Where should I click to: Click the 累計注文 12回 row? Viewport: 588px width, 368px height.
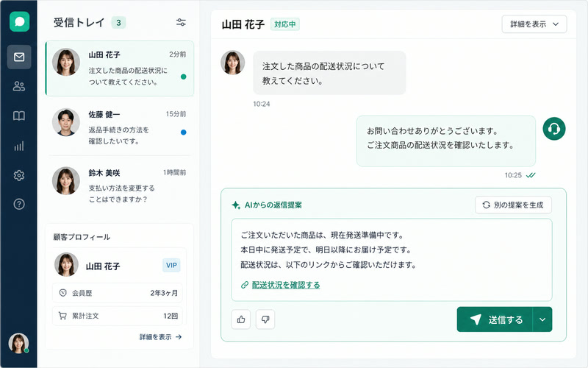pyautogui.click(x=118, y=316)
